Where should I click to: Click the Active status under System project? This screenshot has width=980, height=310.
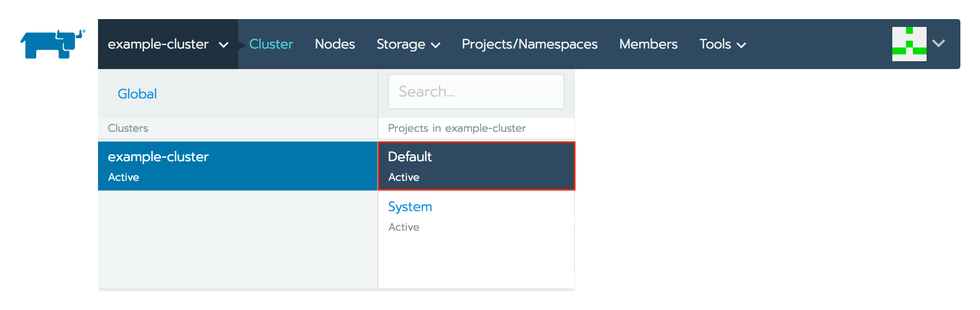pos(404,227)
